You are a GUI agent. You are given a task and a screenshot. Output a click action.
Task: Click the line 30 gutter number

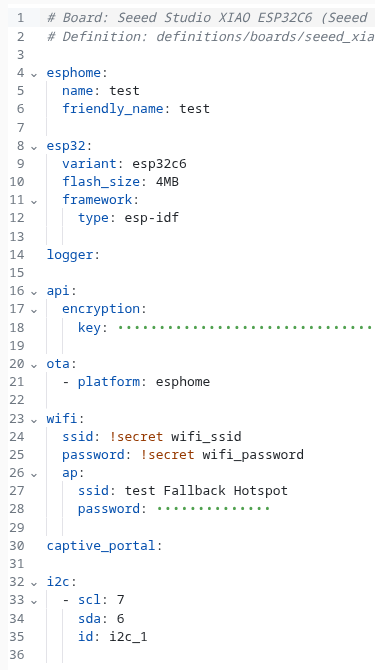[17, 546]
